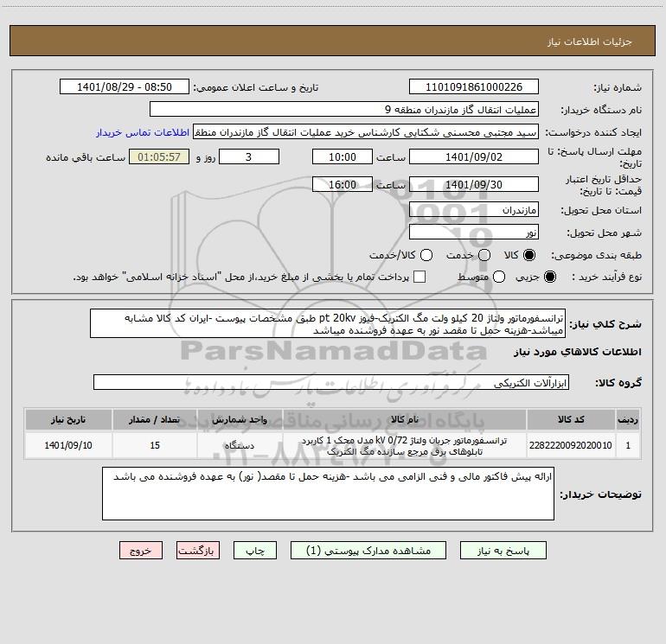Click the validity time field 16:00
This screenshot has height=644, width=666.
point(343,185)
